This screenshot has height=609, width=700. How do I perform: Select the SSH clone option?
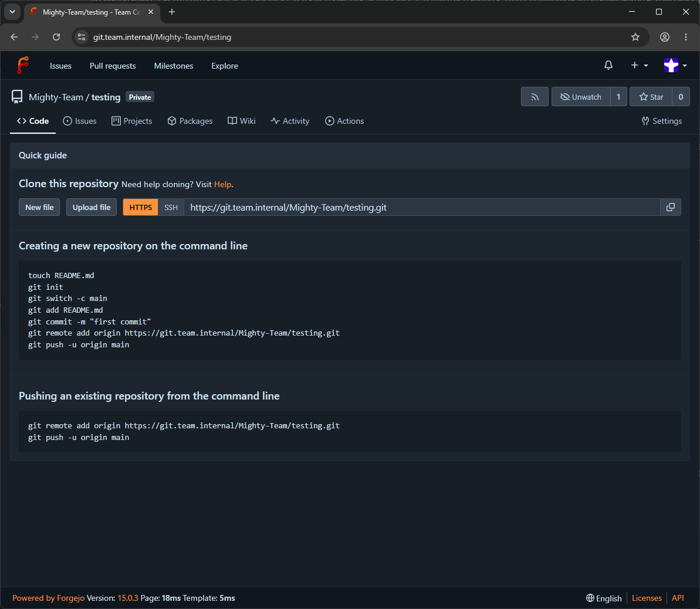(171, 207)
